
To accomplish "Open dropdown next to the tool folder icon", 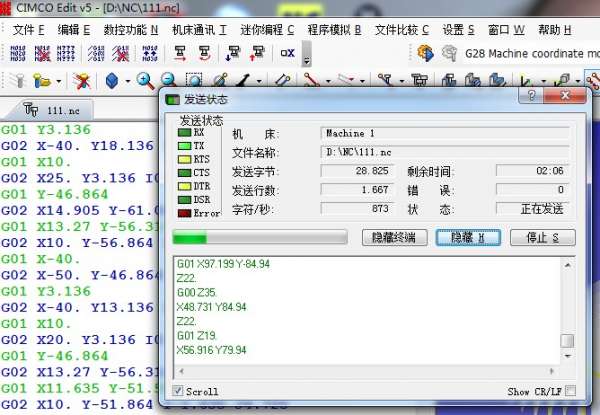I will pos(59,81).
